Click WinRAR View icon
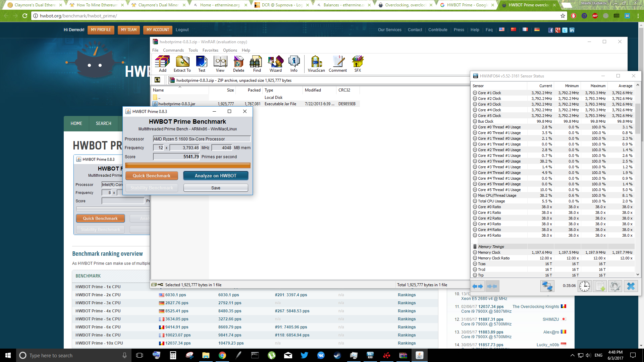Screen dimensions: 644x362 coord(220,64)
